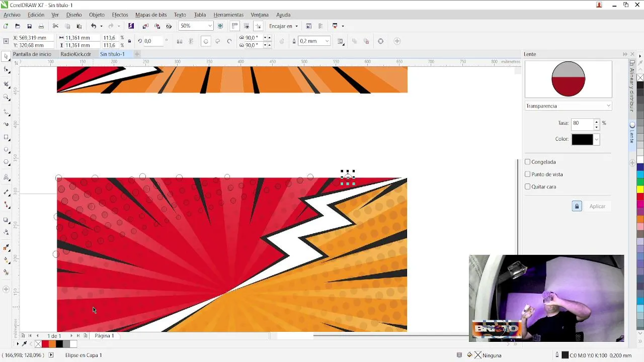Click the Undo arrow icon
This screenshot has width=644, height=362.
(x=93, y=26)
